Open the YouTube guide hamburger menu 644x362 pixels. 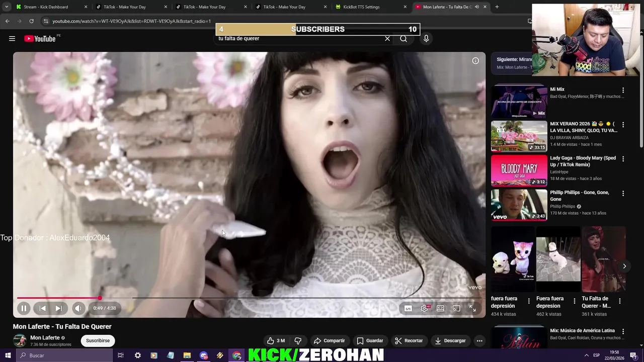[x=12, y=39]
